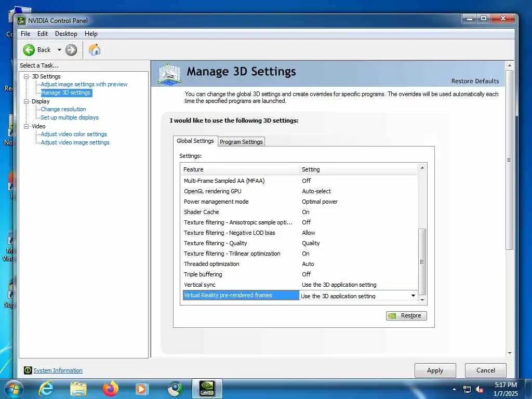Click the settings list scroll down arrow

tap(422, 300)
